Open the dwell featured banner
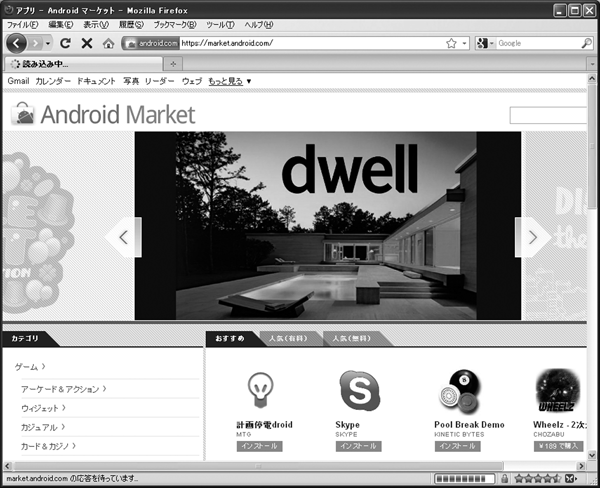This screenshot has height=488, width=600. [x=328, y=225]
